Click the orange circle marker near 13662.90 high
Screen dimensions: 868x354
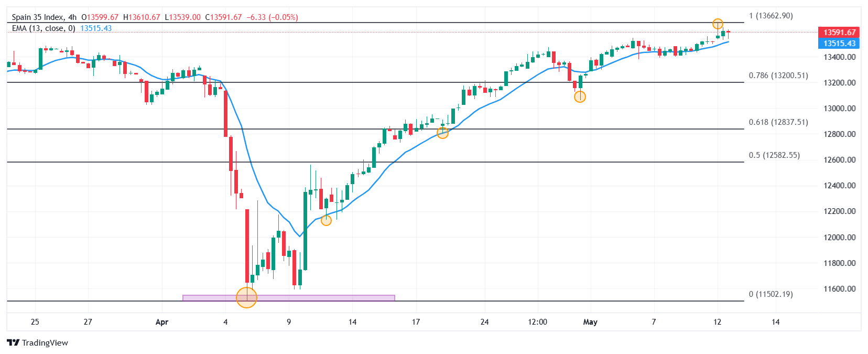point(718,24)
